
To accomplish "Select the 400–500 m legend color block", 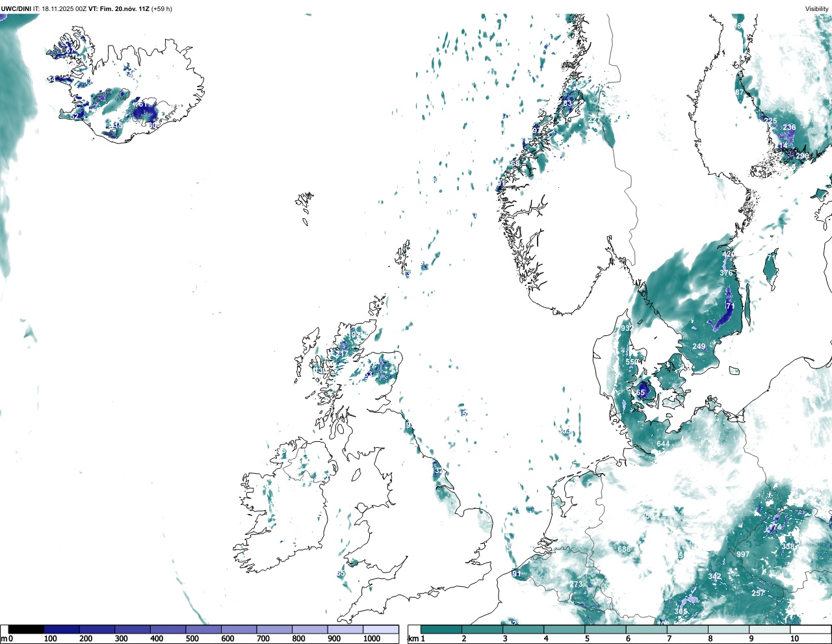I will click(x=168, y=629).
